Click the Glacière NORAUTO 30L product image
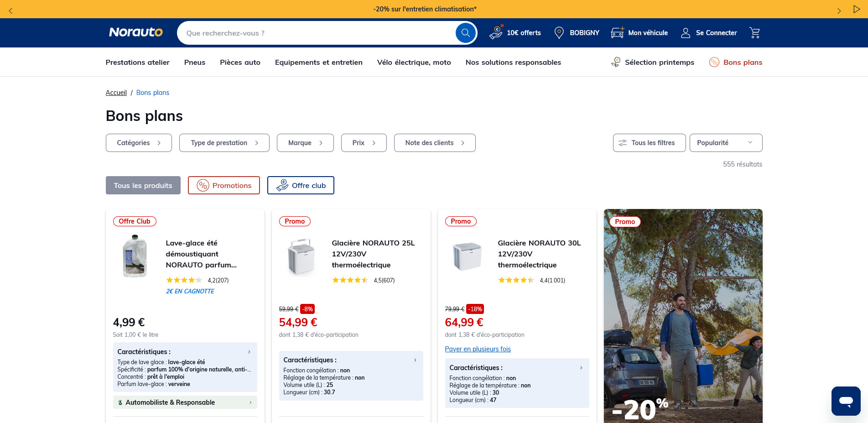Image resolution: width=868 pixels, height=423 pixels. click(x=467, y=256)
